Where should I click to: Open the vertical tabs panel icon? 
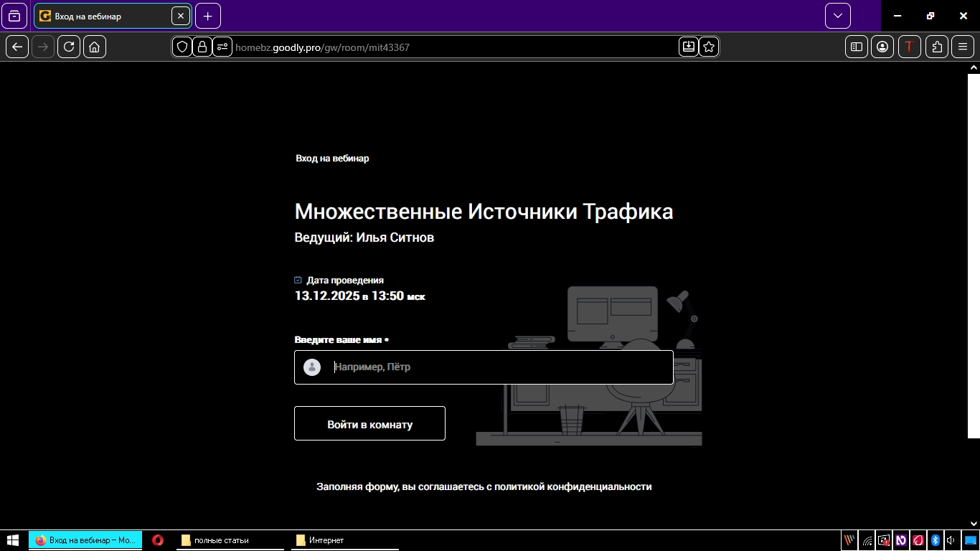pyautogui.click(x=14, y=15)
